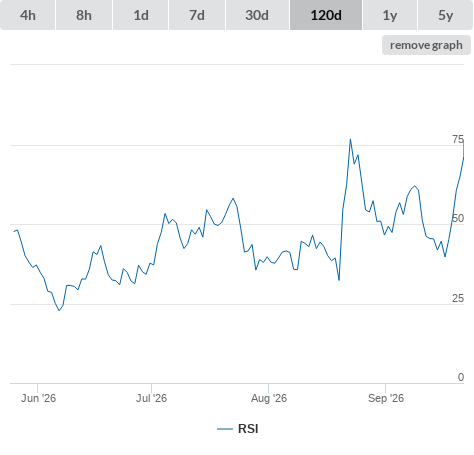Switch chart to 30d range
474x455 pixels.
257,15
